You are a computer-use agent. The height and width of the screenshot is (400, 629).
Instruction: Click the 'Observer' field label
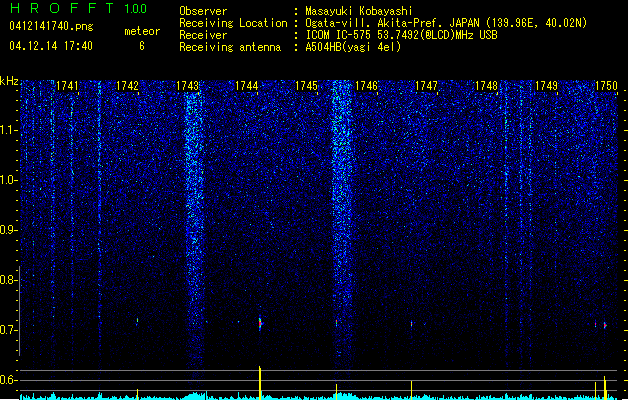[203, 11]
